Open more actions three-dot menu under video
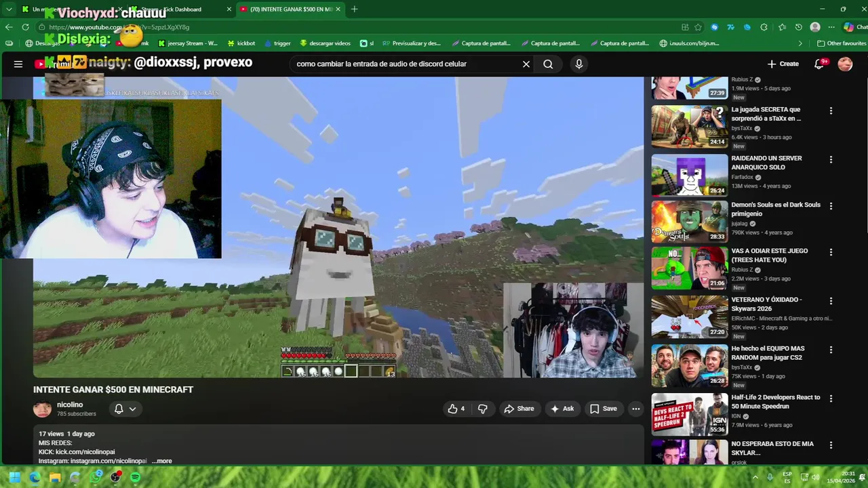Viewport: 868px width, 488px height. (x=635, y=409)
